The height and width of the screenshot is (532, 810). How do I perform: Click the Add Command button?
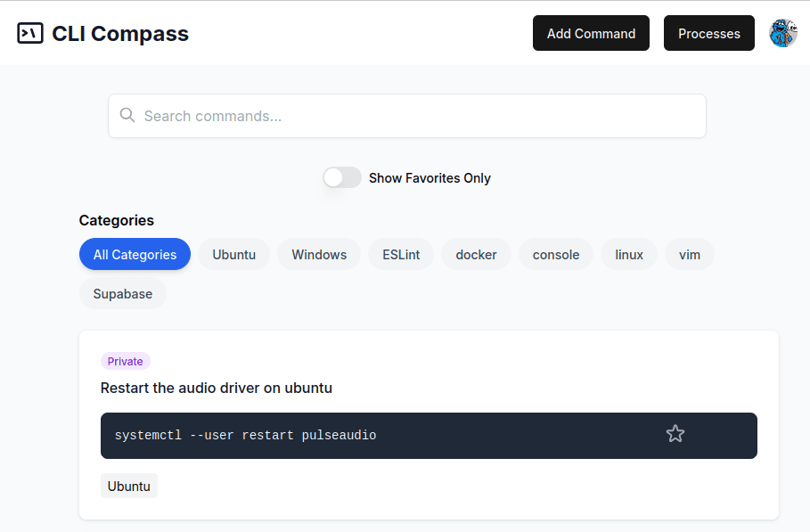click(x=591, y=33)
